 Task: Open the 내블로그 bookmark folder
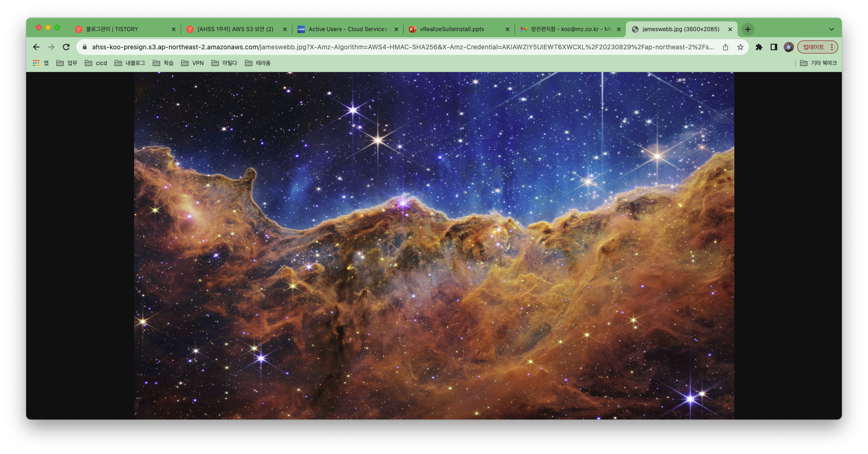tap(130, 63)
